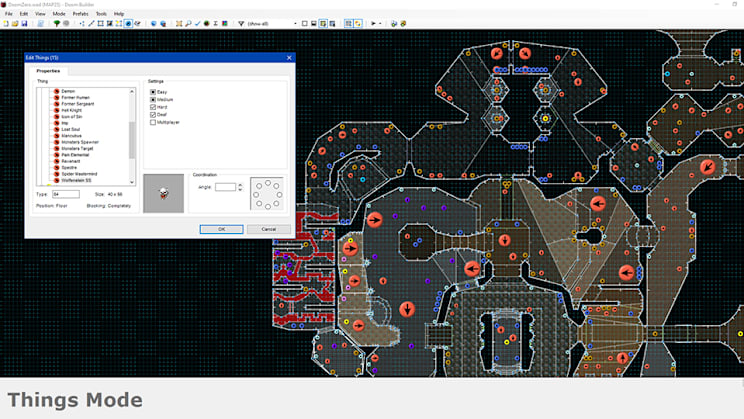Click the monster sprite preview thumbnail

[164, 193]
